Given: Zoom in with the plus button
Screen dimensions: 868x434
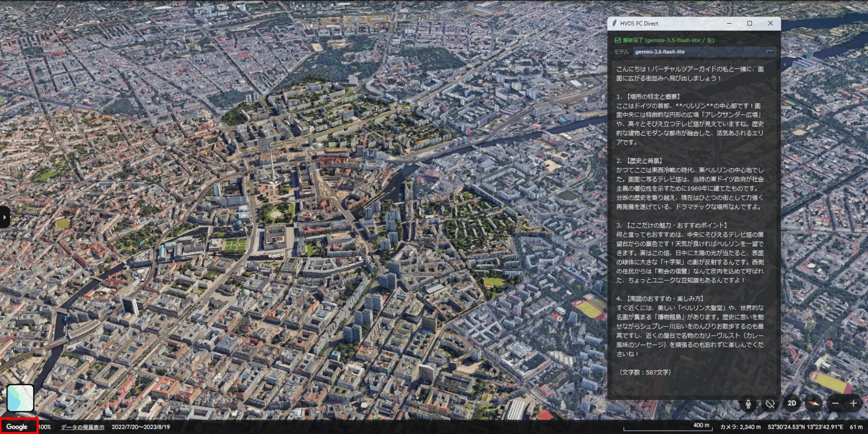Looking at the screenshot, I should 853,403.
